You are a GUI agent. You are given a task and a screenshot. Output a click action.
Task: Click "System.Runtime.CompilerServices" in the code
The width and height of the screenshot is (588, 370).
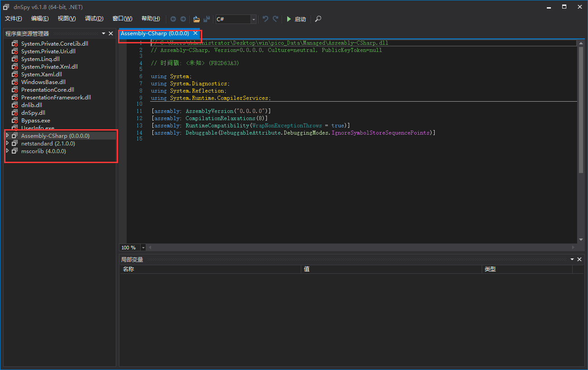point(219,98)
